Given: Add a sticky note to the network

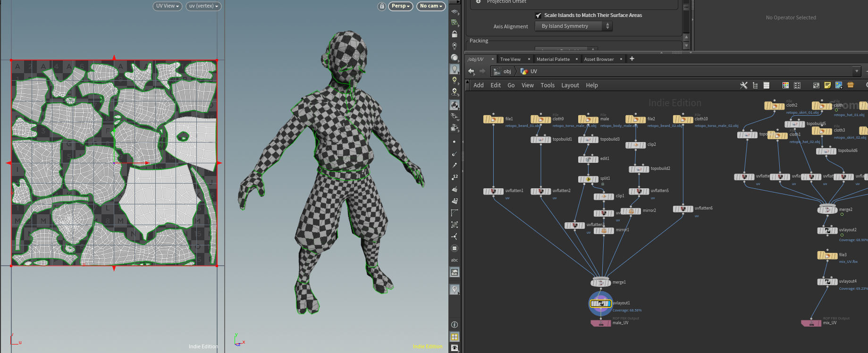Looking at the screenshot, I should point(827,85).
